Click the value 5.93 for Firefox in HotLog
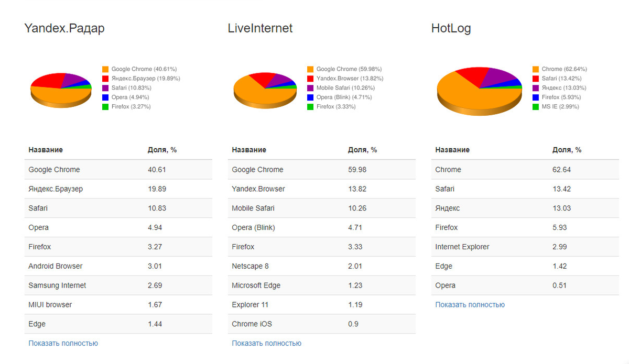Image resolution: width=629 pixels, height=364 pixels. pos(559,228)
